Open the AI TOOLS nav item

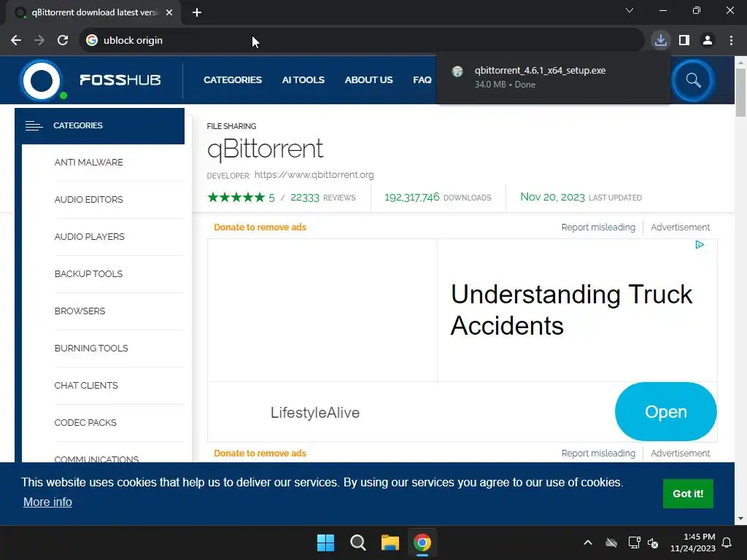click(x=303, y=80)
